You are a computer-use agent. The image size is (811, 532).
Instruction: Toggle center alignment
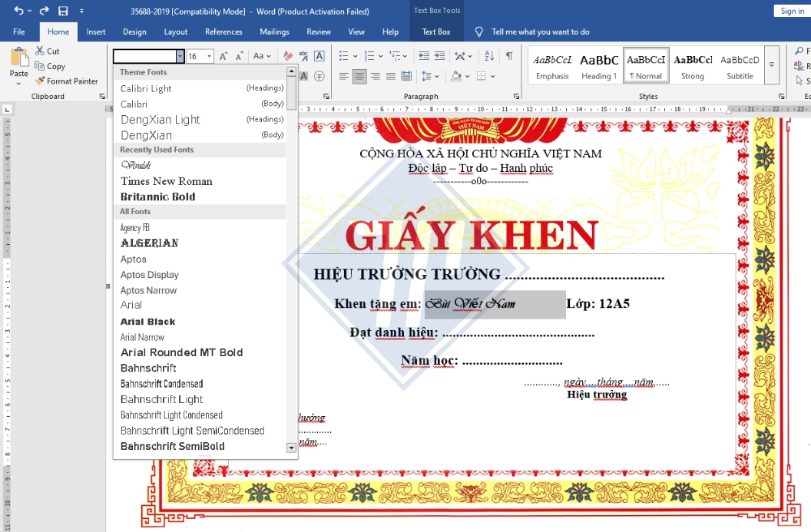pos(359,77)
